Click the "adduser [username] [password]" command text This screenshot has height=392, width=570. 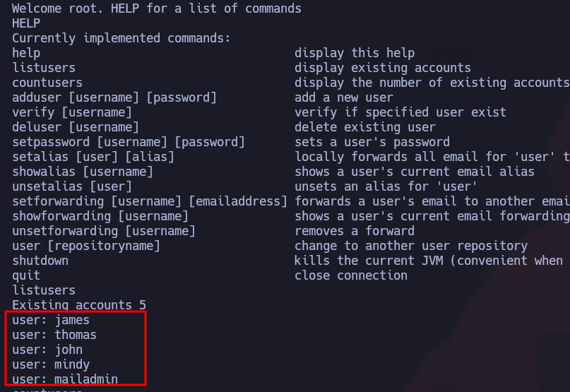(114, 97)
